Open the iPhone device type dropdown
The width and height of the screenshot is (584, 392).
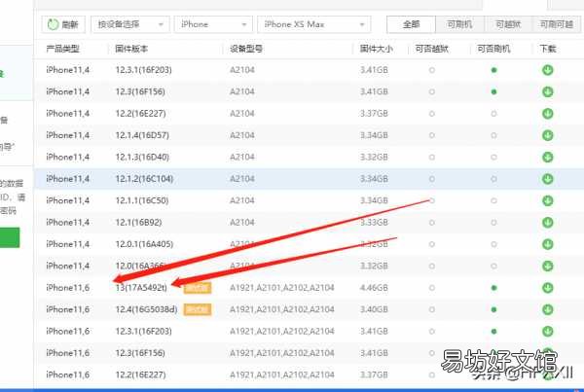coord(213,24)
